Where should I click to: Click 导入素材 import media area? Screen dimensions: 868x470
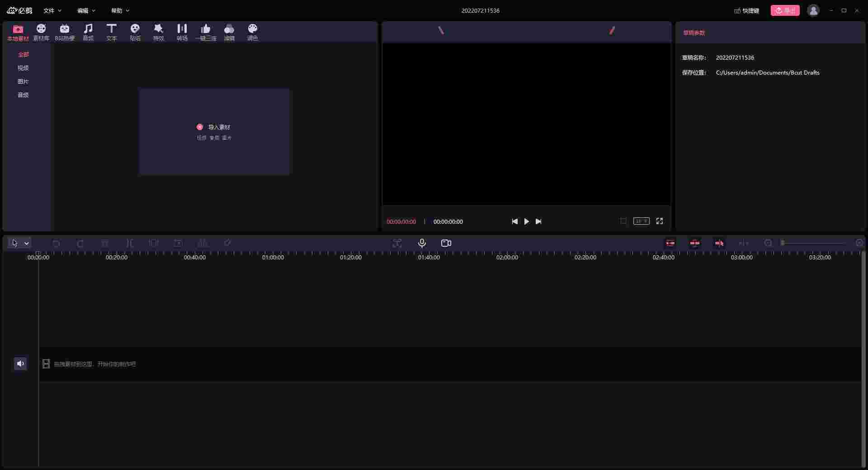tap(214, 132)
